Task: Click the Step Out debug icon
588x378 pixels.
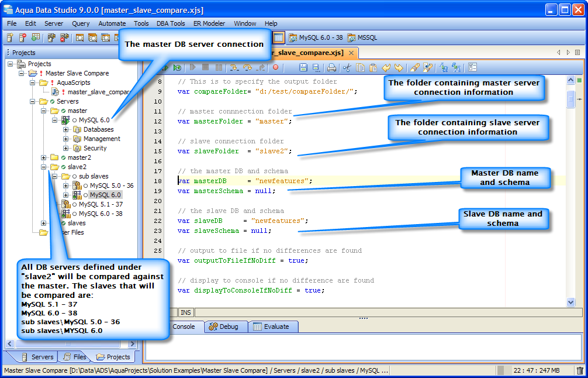Action: point(260,67)
